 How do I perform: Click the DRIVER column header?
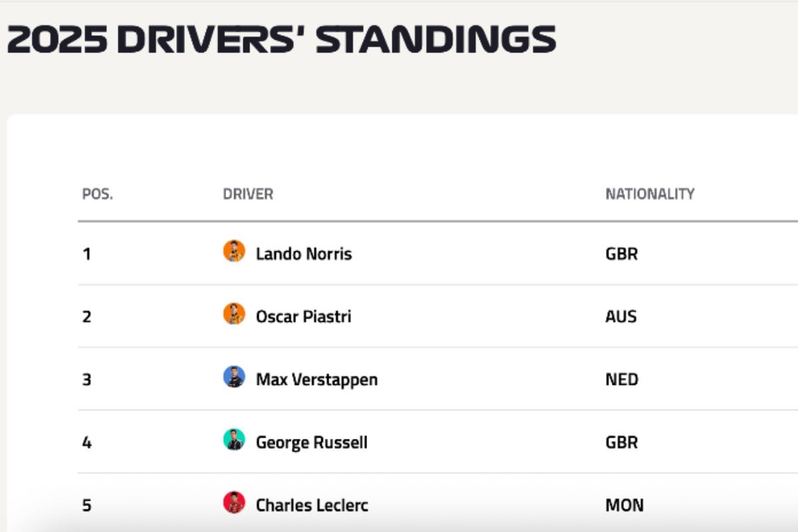(x=248, y=194)
